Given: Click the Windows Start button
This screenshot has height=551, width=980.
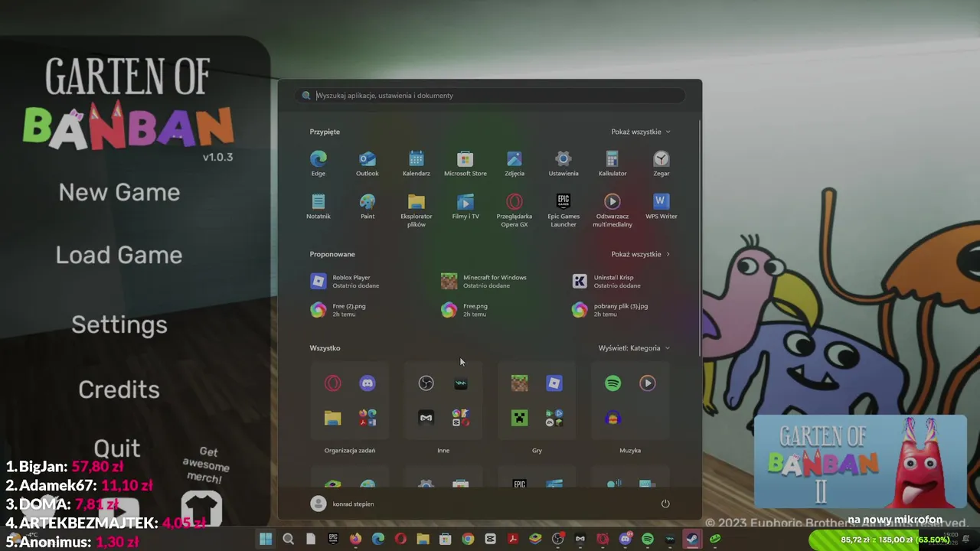Looking at the screenshot, I should 266,539.
